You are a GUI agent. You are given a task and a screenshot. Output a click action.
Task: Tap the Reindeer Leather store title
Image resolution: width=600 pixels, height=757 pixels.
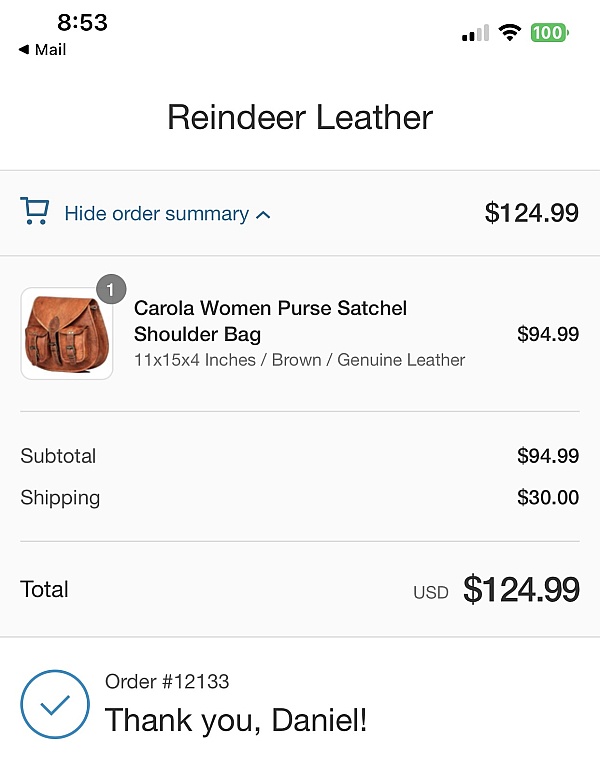(x=300, y=117)
